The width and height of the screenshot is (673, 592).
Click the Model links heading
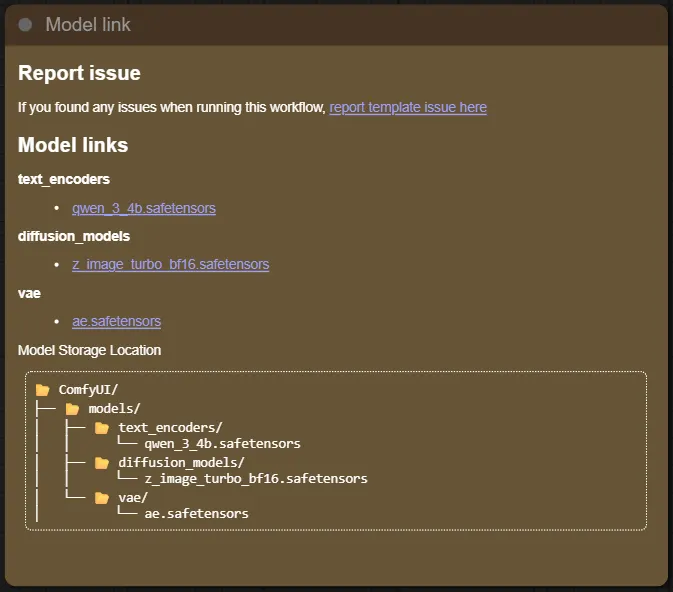[73, 145]
